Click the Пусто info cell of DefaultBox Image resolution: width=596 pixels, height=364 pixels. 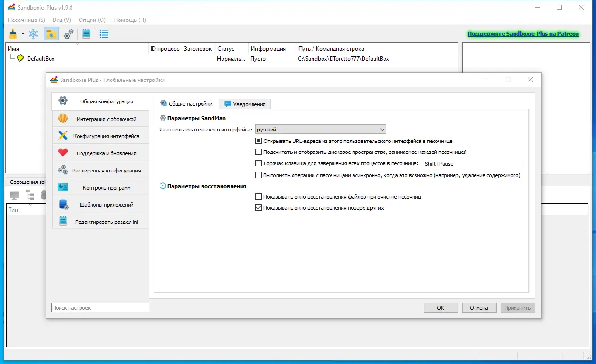(x=258, y=59)
